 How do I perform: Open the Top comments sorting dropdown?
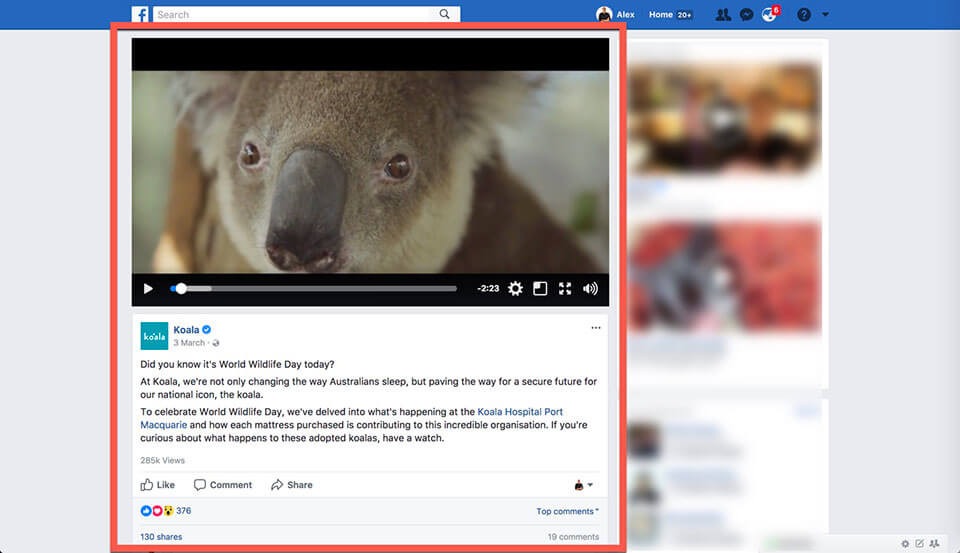click(x=568, y=511)
